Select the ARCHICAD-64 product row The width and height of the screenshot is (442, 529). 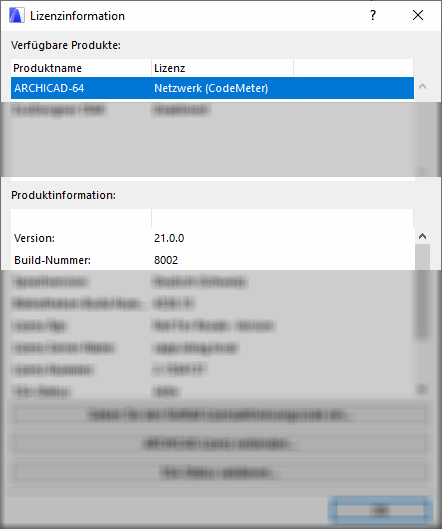(212, 88)
